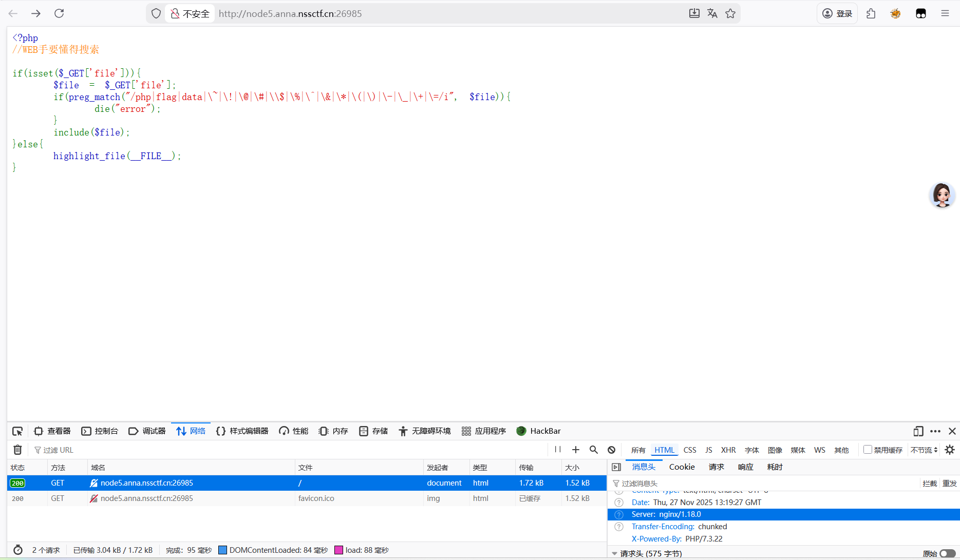Click the browser reload page icon
Image resolution: width=960 pixels, height=560 pixels.
(x=59, y=13)
